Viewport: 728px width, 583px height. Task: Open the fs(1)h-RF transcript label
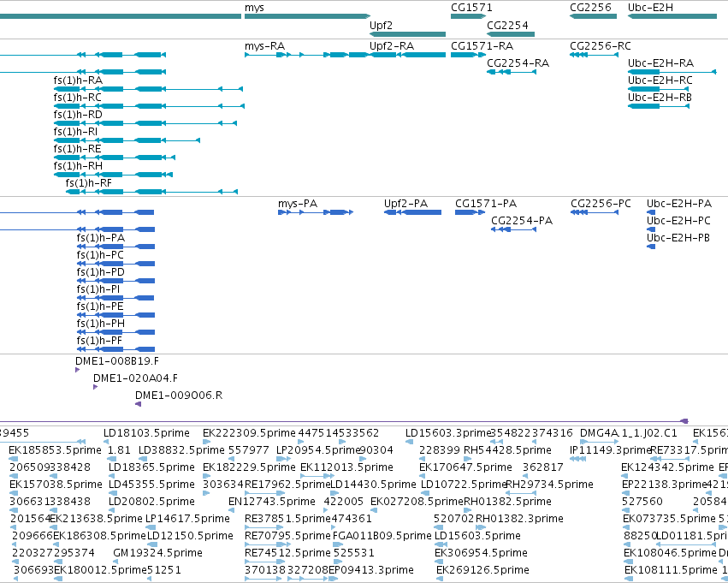pos(89,183)
